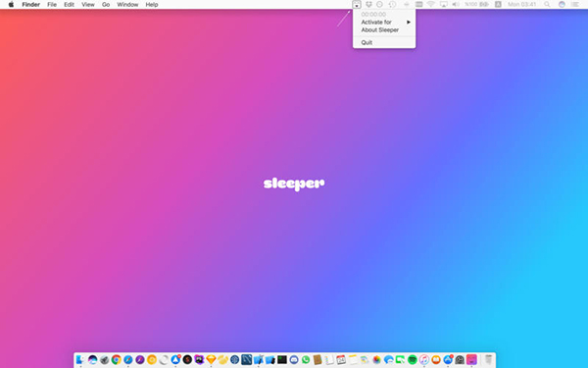Open Terminal from the Dock

(x=282, y=360)
